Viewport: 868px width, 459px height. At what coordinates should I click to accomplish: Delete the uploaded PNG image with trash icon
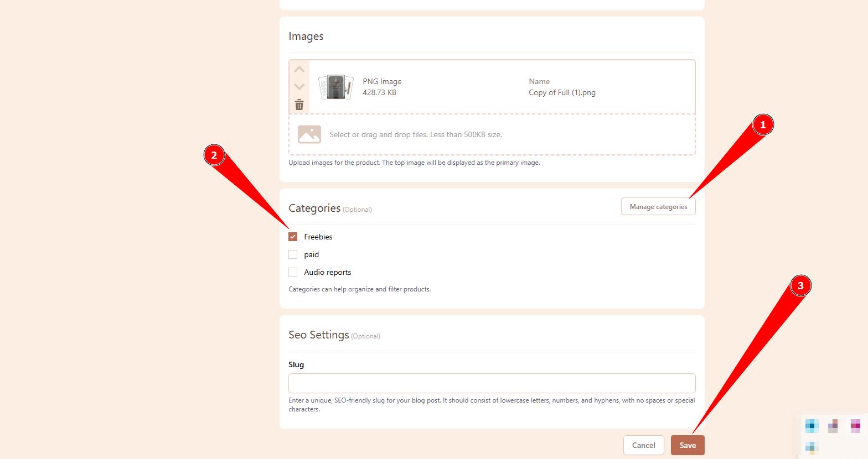click(299, 105)
